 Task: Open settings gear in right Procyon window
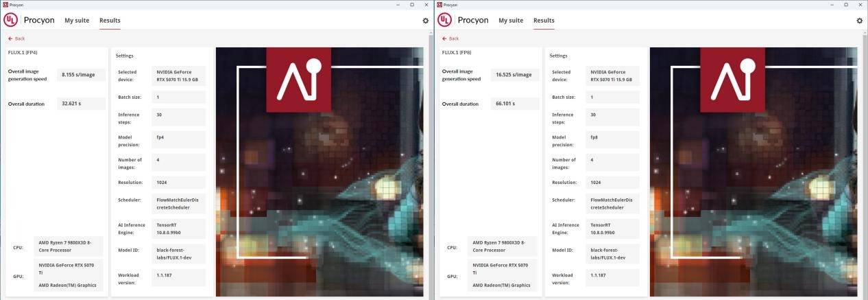(859, 21)
